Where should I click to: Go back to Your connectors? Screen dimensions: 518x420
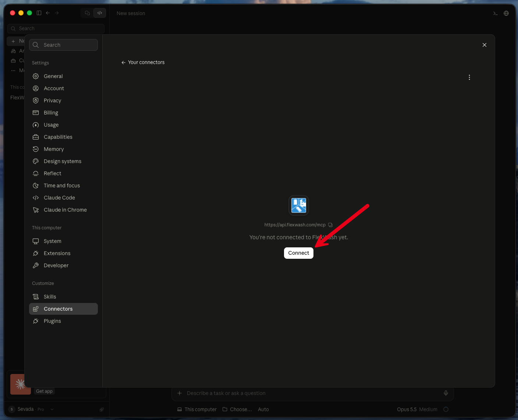pos(143,62)
